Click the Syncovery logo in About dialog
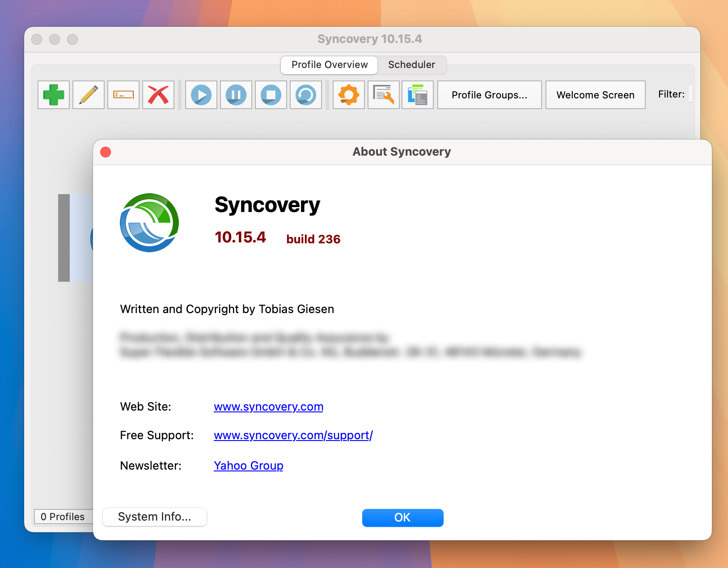Image resolution: width=728 pixels, height=568 pixels. [149, 222]
